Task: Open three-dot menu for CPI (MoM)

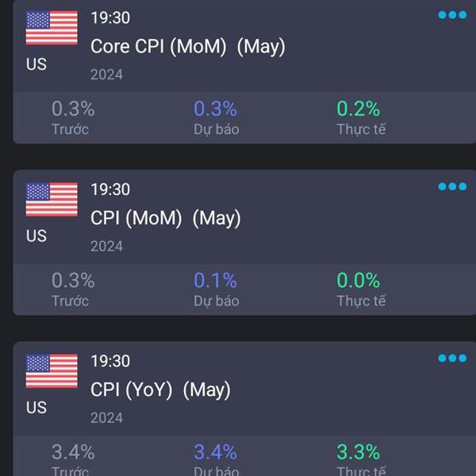Action: [452, 186]
